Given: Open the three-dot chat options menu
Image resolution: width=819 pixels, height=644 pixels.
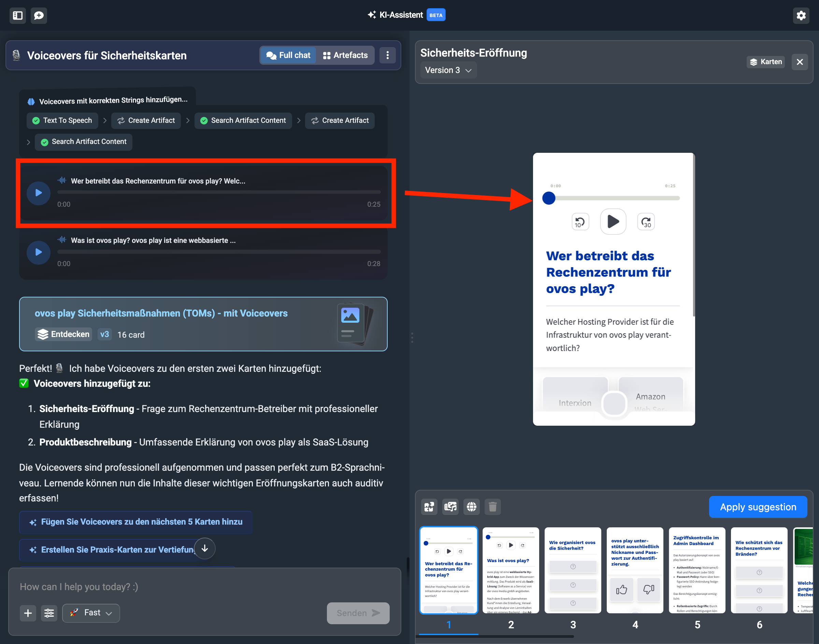Looking at the screenshot, I should point(387,55).
